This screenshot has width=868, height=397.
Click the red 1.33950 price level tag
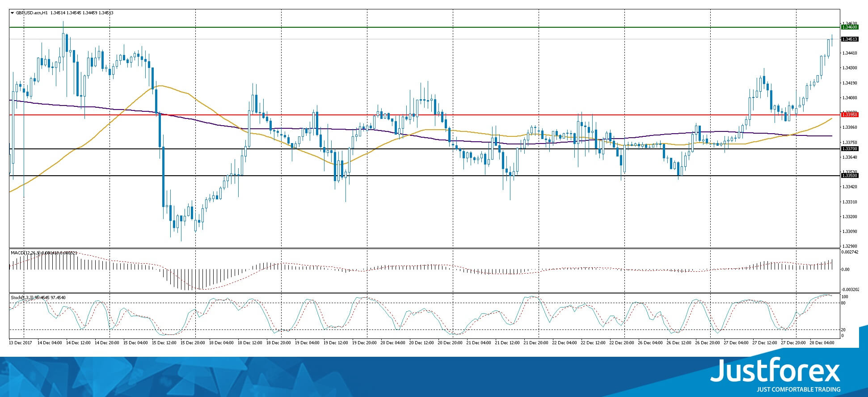pos(850,115)
